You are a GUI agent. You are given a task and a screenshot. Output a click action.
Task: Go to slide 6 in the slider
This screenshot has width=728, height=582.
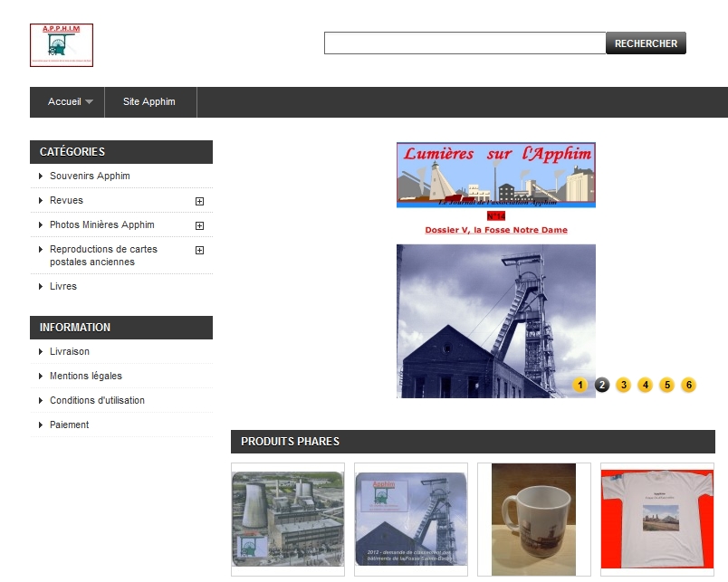[x=689, y=385]
